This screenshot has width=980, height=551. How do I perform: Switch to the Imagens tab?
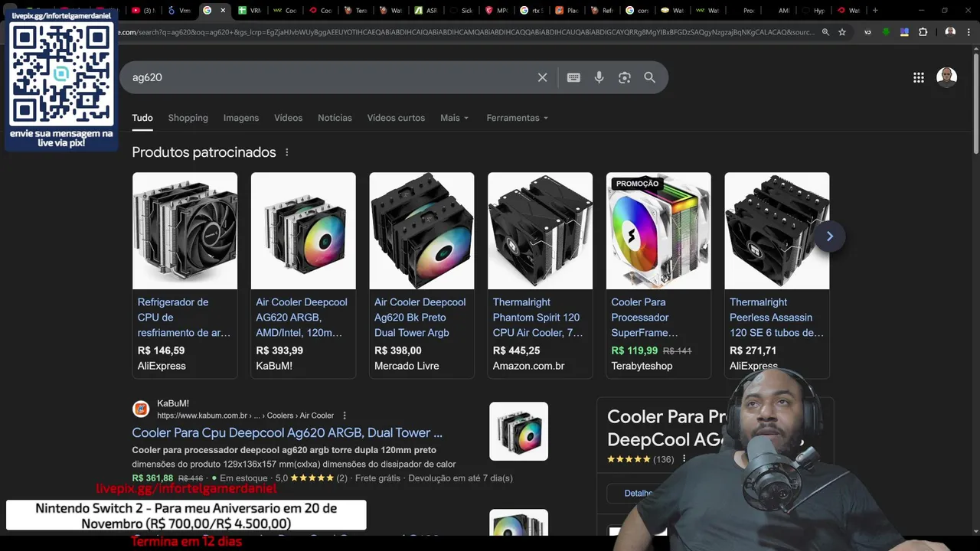point(241,118)
